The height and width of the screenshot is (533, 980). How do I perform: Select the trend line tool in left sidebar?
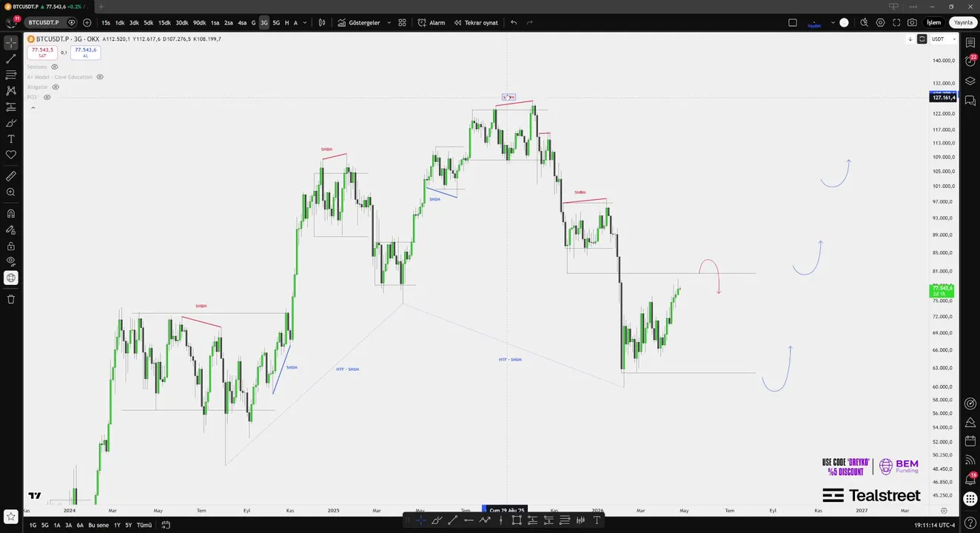[x=11, y=58]
